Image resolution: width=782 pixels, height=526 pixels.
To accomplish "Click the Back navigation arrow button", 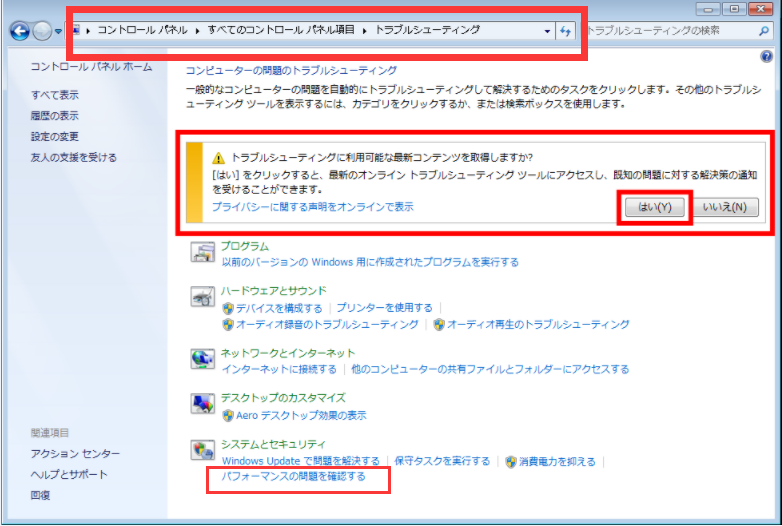I will coord(19,31).
